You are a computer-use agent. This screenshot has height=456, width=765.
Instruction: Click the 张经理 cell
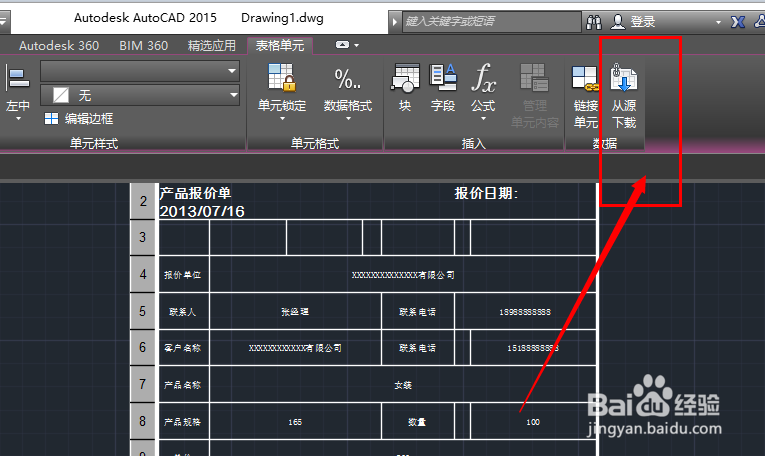tap(295, 312)
